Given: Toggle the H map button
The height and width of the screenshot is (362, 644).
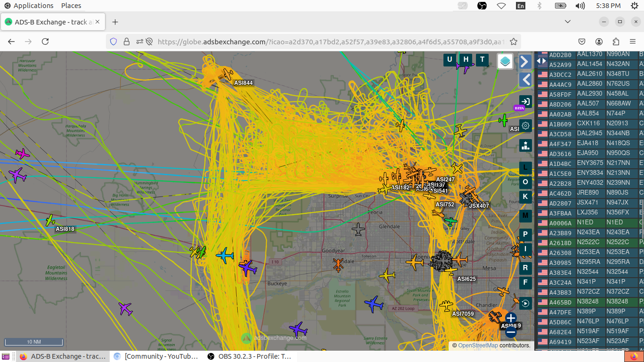Looking at the screenshot, I should pyautogui.click(x=466, y=59).
